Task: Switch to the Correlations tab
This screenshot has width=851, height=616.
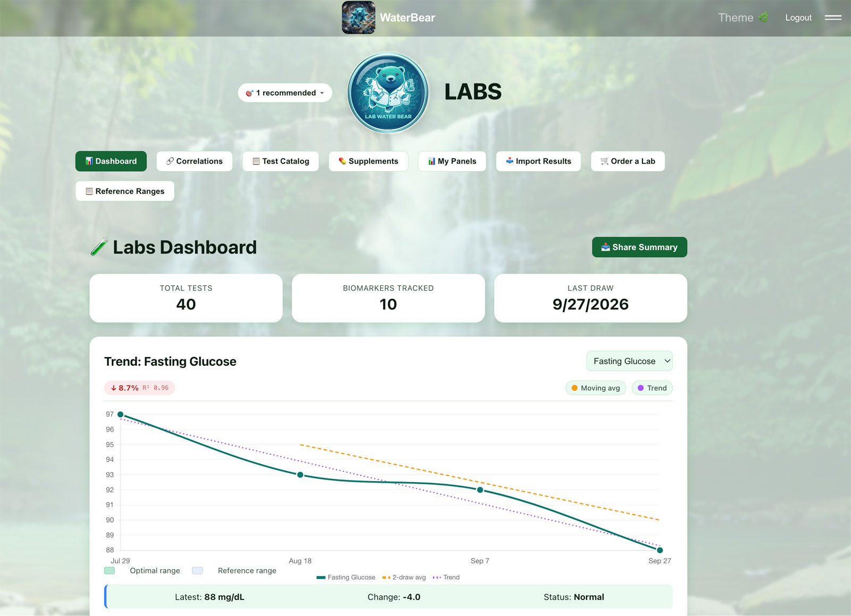Action: coord(194,161)
